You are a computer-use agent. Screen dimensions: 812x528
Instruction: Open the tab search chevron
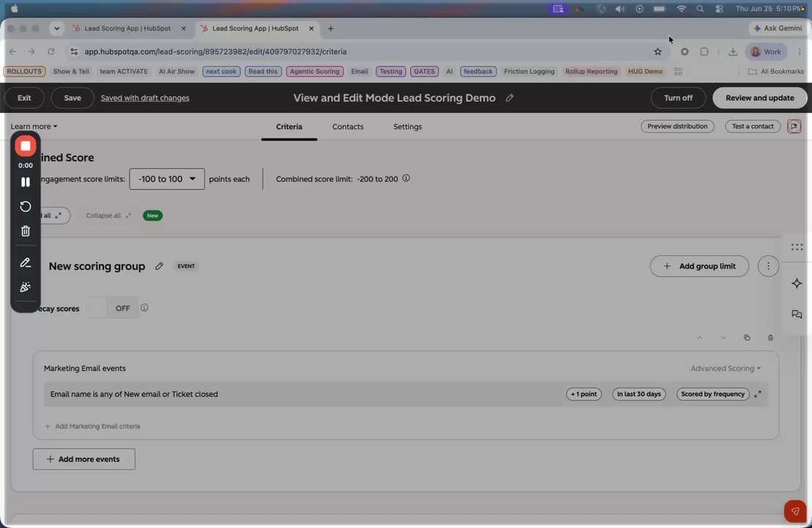pos(56,29)
